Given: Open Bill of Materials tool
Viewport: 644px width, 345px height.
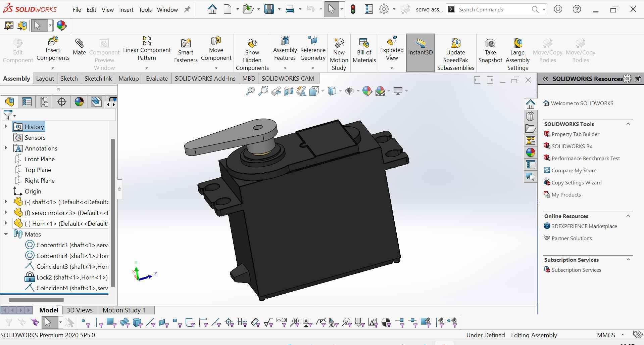Looking at the screenshot, I should [364, 51].
